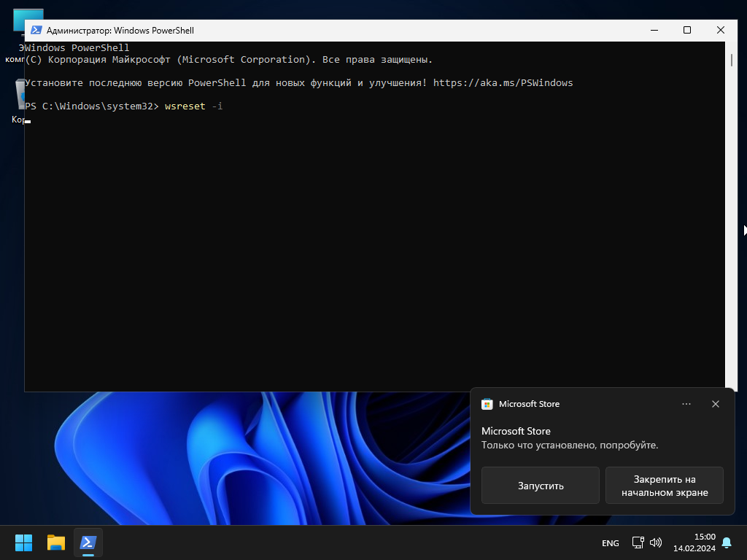Click the volume speaker tray icon

655,542
